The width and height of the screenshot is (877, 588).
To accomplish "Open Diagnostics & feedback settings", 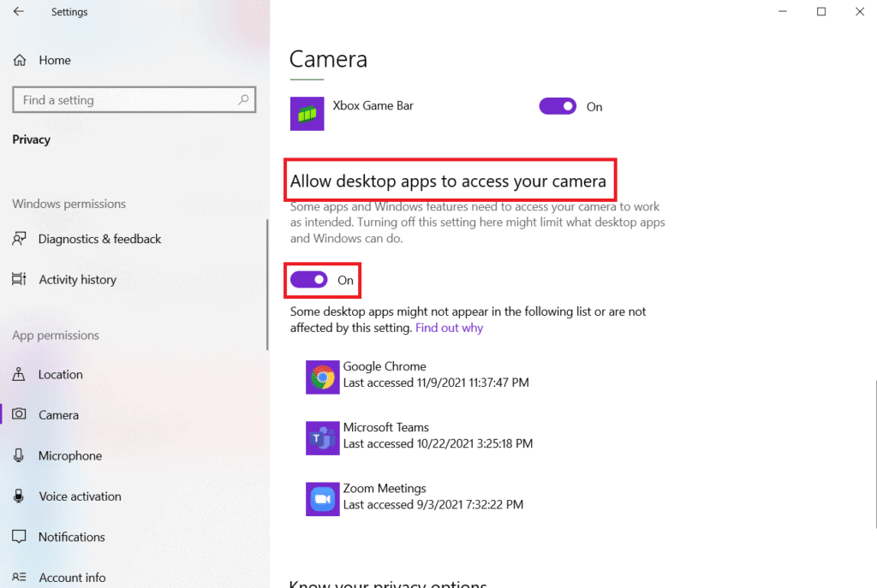I will pos(99,240).
